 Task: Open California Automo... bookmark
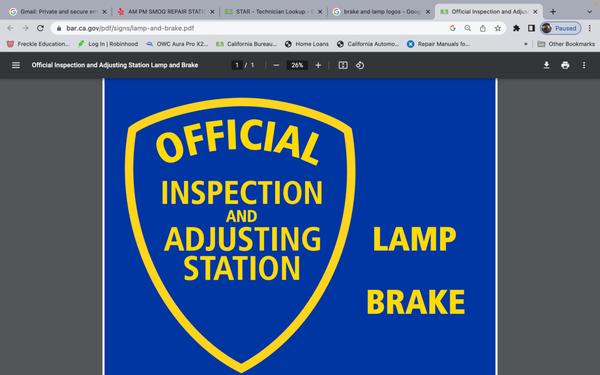(x=368, y=44)
